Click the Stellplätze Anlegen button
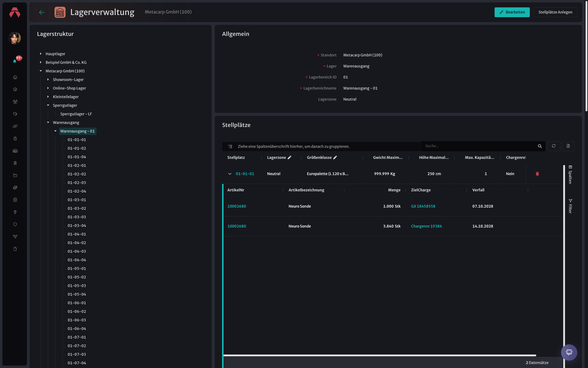588x368 pixels. coord(555,12)
